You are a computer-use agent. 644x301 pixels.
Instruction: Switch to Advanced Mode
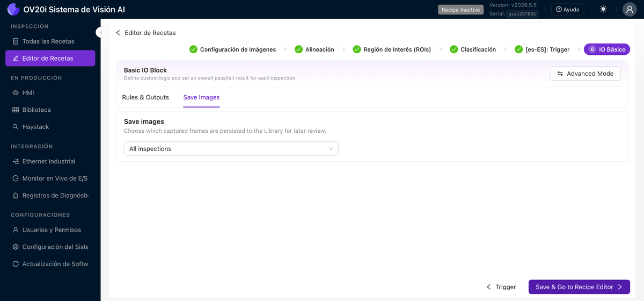click(585, 74)
